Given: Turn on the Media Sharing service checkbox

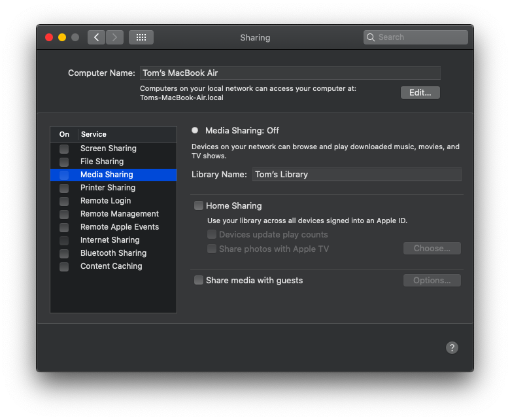Looking at the screenshot, I should [64, 175].
